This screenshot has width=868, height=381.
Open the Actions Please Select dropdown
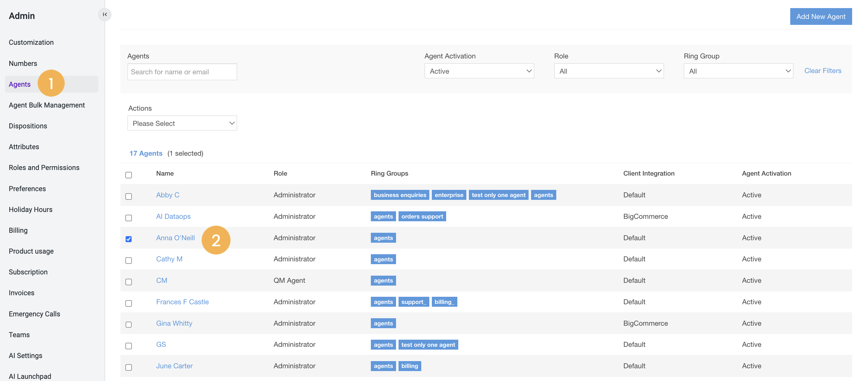coord(182,123)
